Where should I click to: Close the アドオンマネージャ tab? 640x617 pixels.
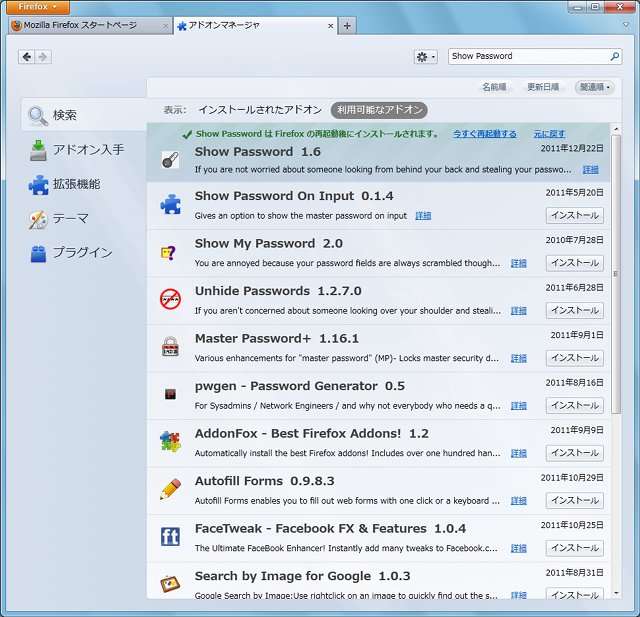[x=331, y=26]
